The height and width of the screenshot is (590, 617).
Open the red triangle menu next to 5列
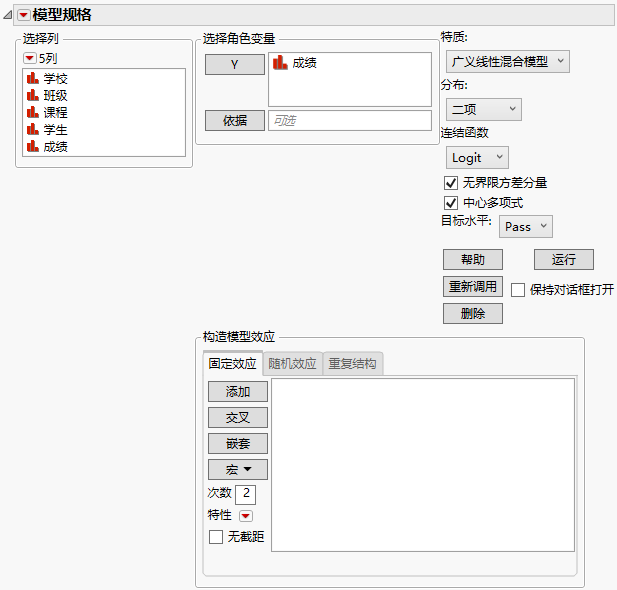(30, 58)
